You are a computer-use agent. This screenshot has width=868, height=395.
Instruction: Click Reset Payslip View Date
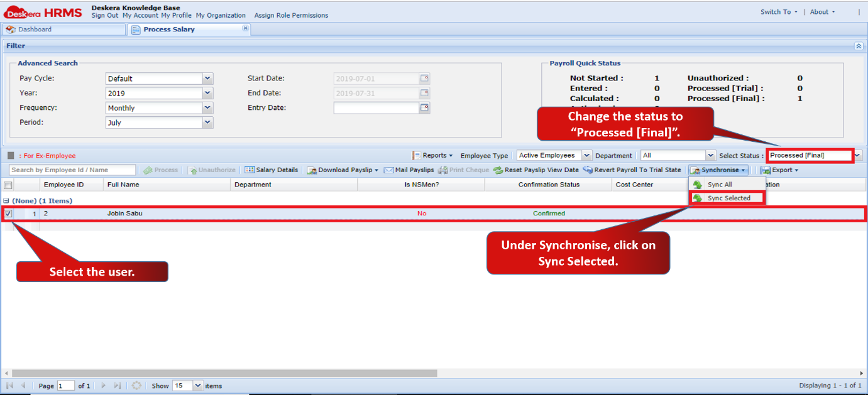point(536,170)
